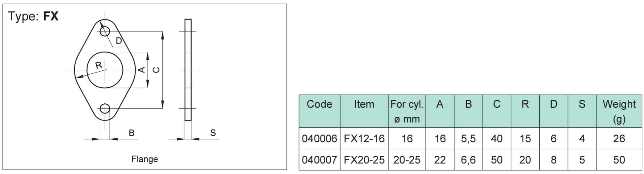Click weight value 26 in table
The image size is (644, 174).
(x=619, y=139)
